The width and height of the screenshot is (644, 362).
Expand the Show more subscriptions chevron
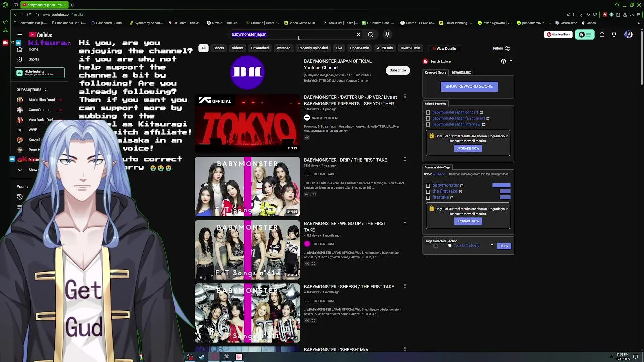[19, 170]
